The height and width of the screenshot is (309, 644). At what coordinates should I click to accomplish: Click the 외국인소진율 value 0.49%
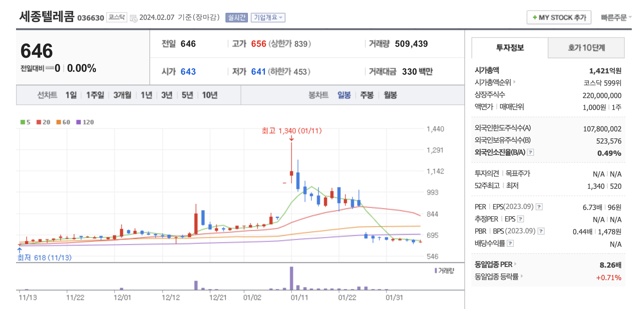tap(609, 153)
